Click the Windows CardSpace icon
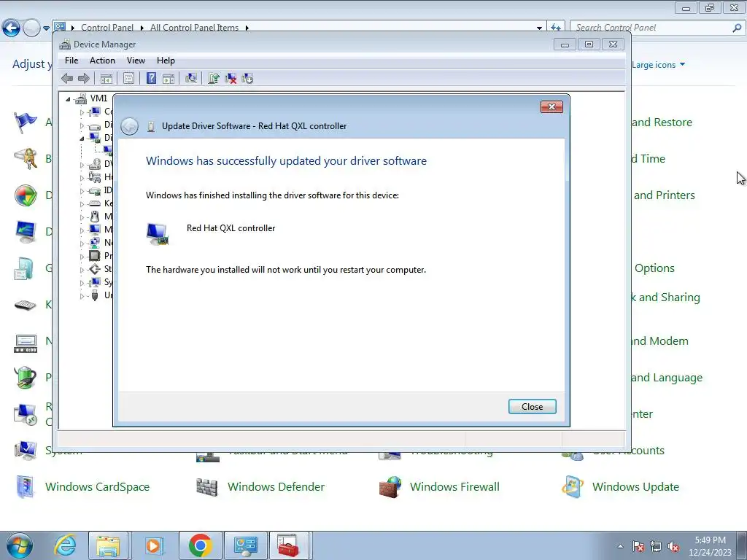Screen dimensions: 747x560 tap(26, 486)
